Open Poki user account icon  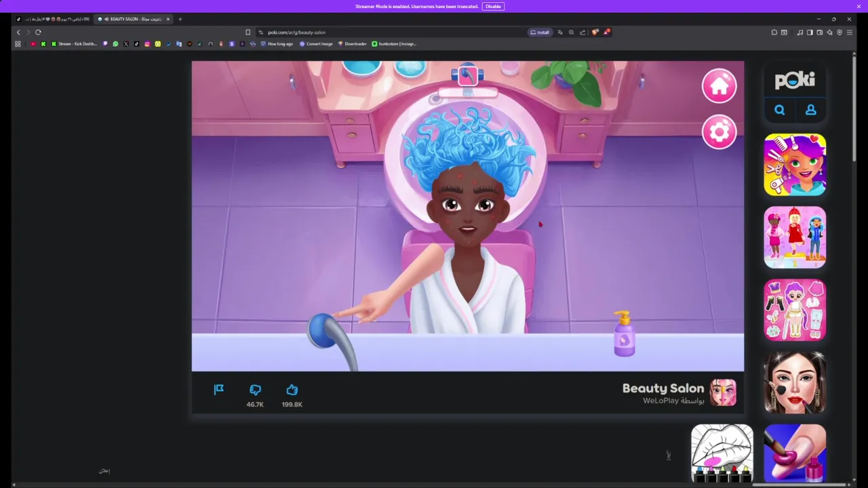(810, 110)
